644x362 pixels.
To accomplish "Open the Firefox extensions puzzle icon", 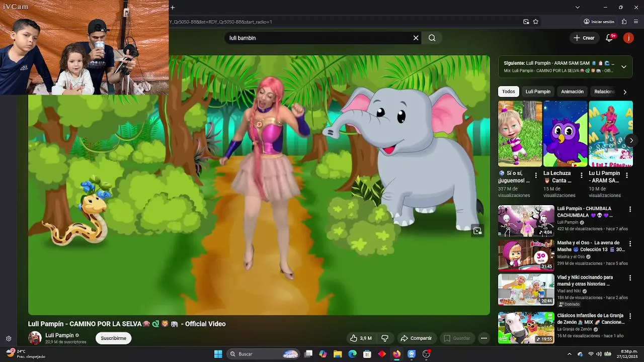I will pyautogui.click(x=624, y=22).
